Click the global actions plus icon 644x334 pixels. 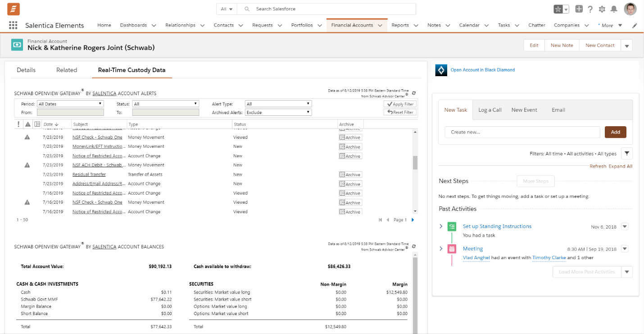[579, 9]
